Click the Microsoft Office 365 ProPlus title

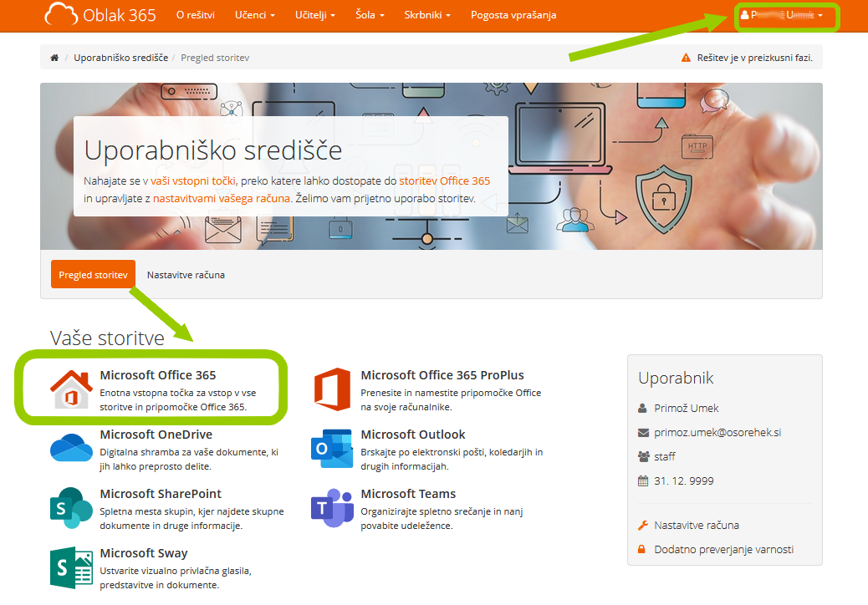[x=442, y=375]
